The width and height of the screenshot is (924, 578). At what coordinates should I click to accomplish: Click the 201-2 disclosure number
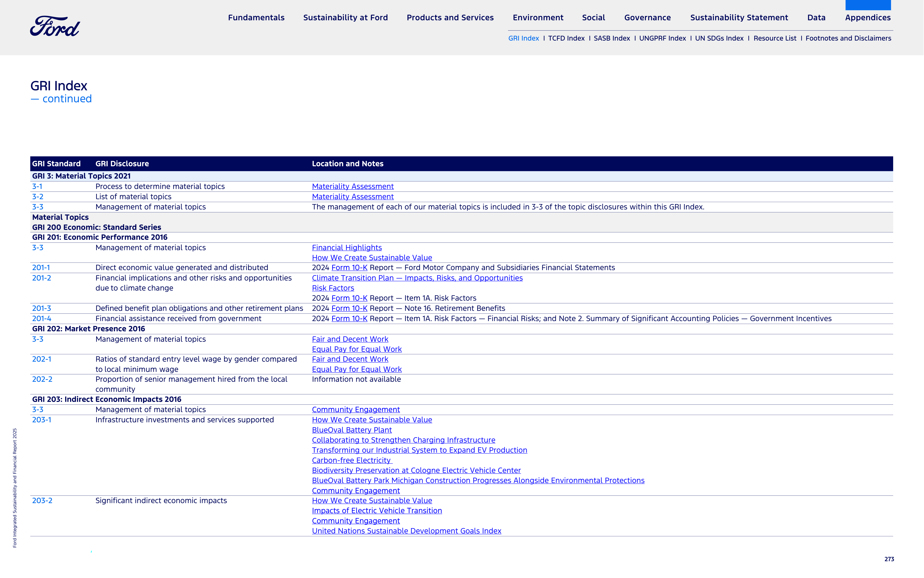tap(41, 278)
